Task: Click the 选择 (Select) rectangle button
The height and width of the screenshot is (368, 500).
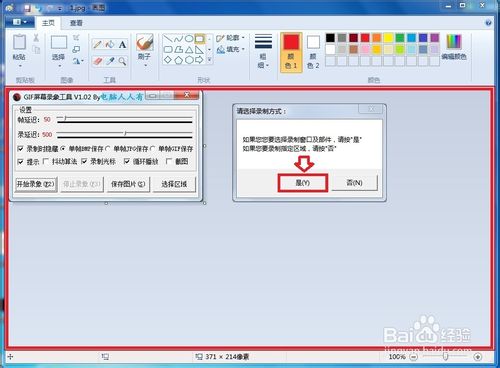Action: [x=59, y=47]
